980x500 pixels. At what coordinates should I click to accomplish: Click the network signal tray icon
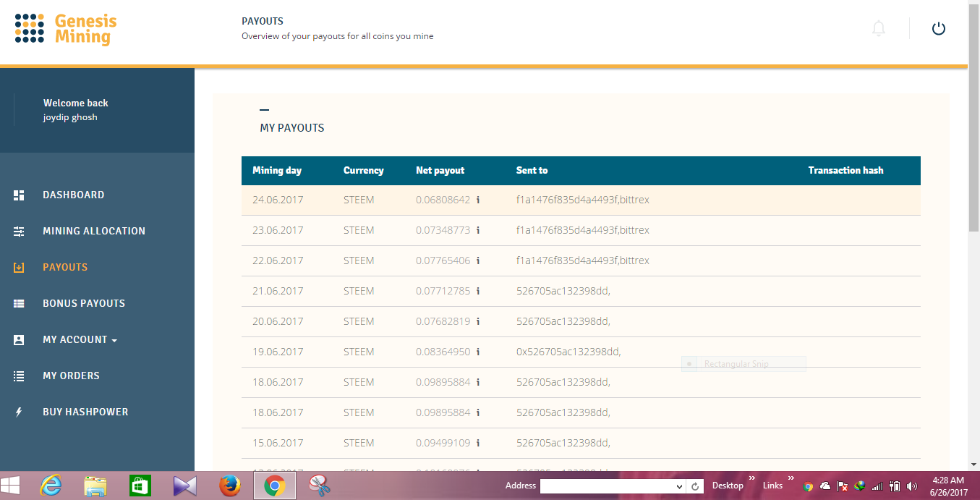point(877,486)
